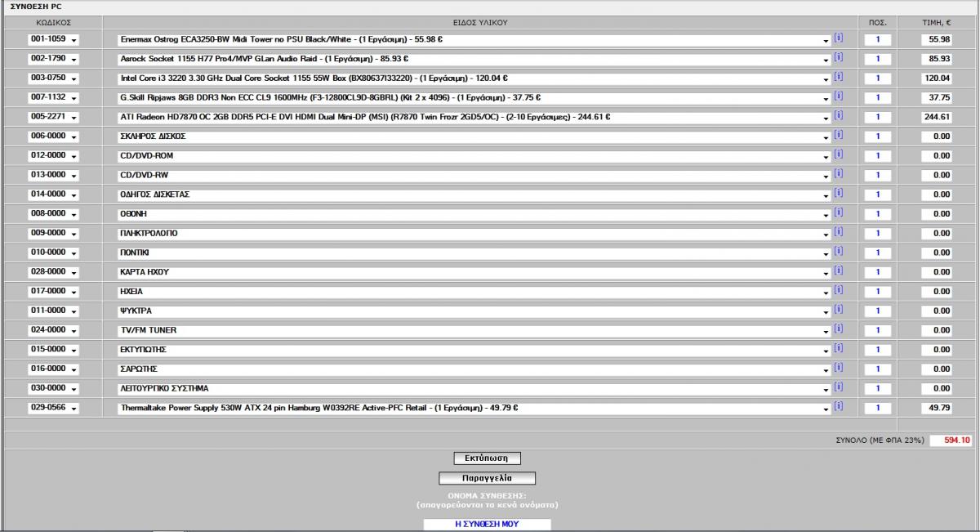Open code dropdown 007-1132

[x=52, y=97]
